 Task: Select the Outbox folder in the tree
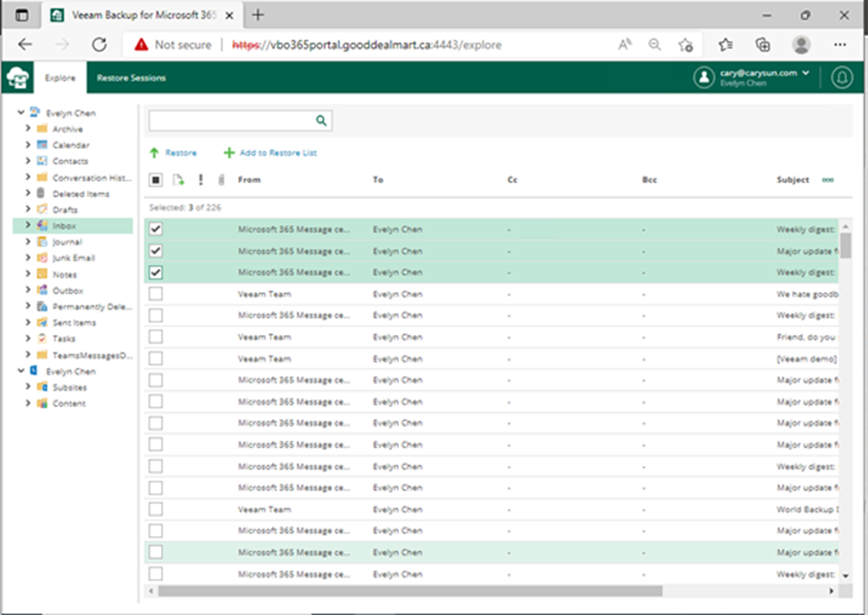[x=68, y=290]
